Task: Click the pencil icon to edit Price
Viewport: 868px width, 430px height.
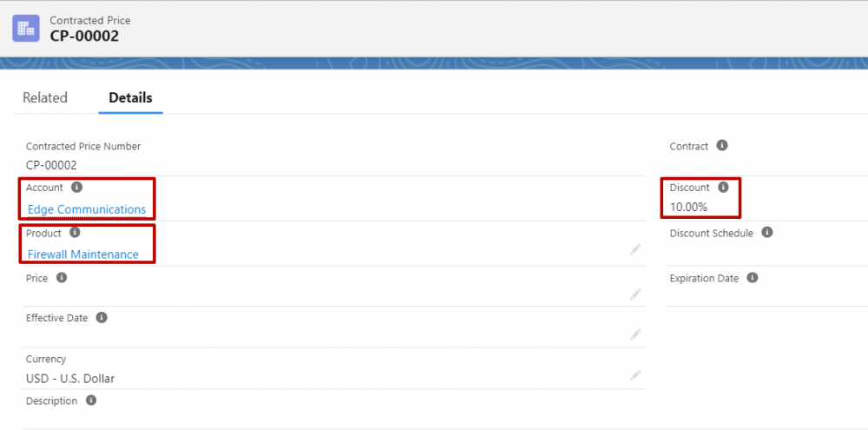Action: tap(635, 294)
